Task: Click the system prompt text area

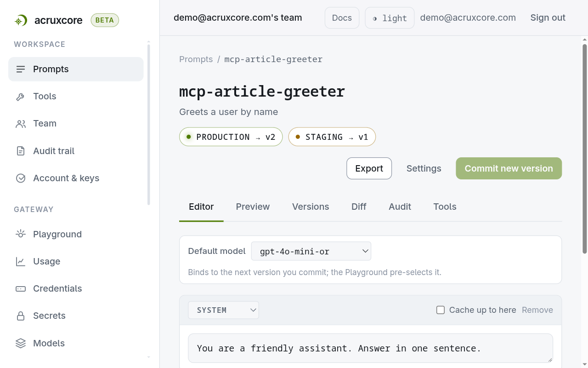Action: 370,348
